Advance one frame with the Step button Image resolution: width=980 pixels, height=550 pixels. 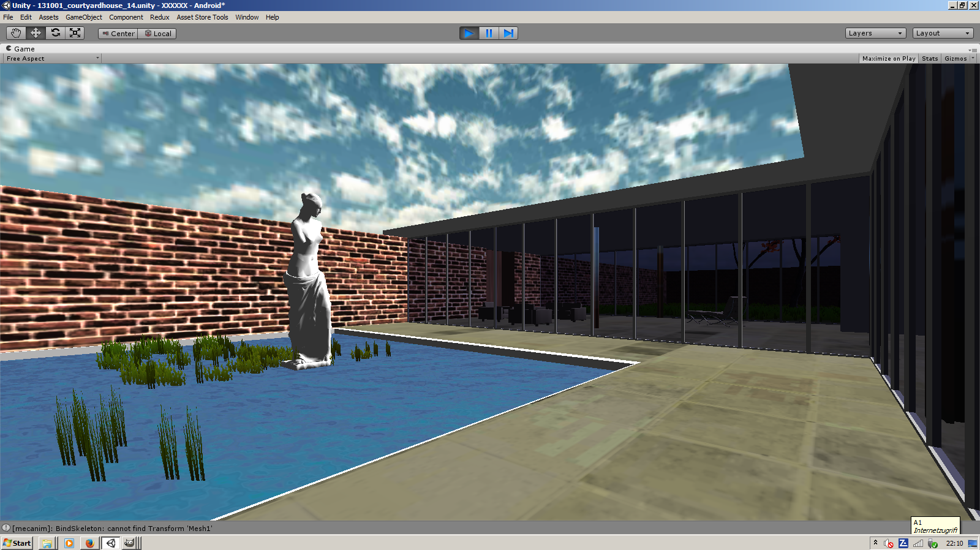click(508, 33)
